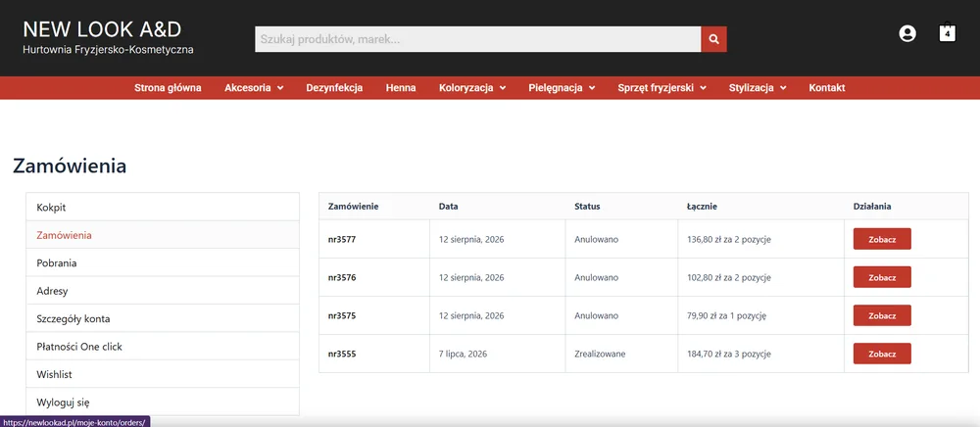Open order link nr3576
This screenshot has height=427, width=980.
pyautogui.click(x=342, y=277)
